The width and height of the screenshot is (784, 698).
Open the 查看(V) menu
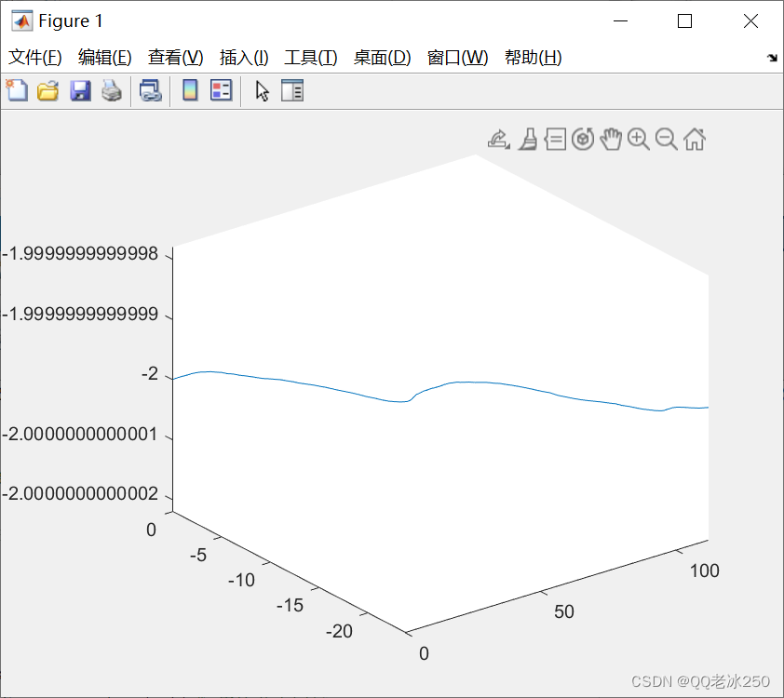pyautogui.click(x=175, y=58)
